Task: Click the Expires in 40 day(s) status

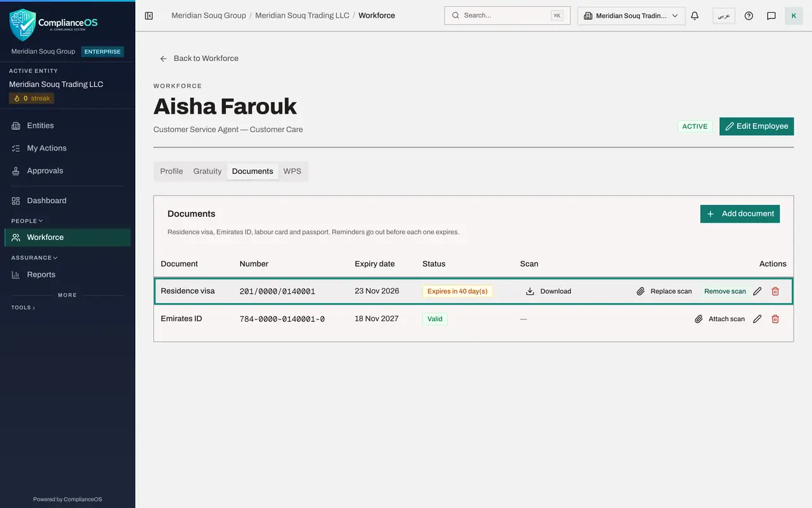Action: point(457,291)
